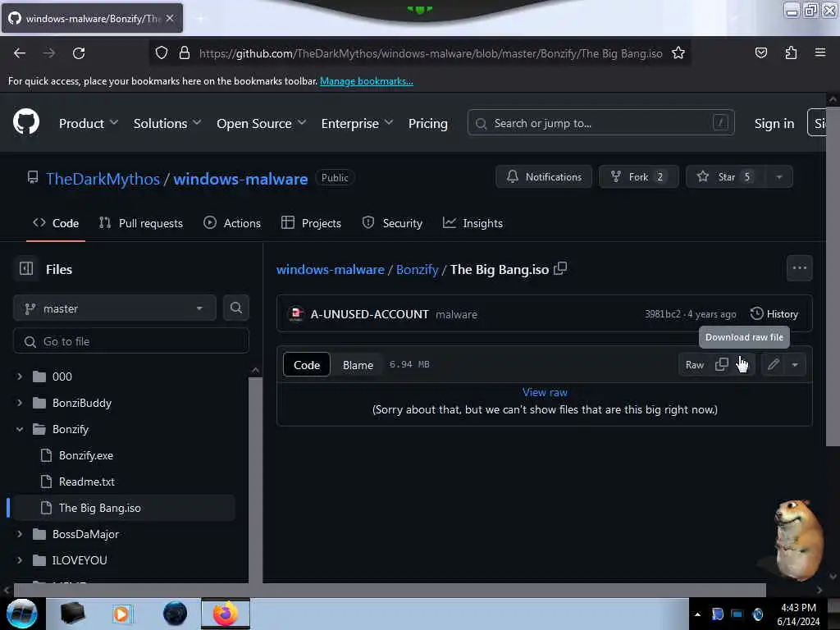Screen dimensions: 840x630
Task: Click the View raw link
Action: pyautogui.click(x=545, y=392)
